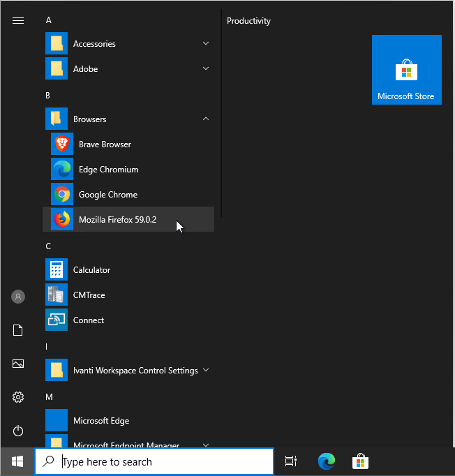455x476 pixels.
Task: Open Documents from the sidebar icon
Action: pos(18,330)
